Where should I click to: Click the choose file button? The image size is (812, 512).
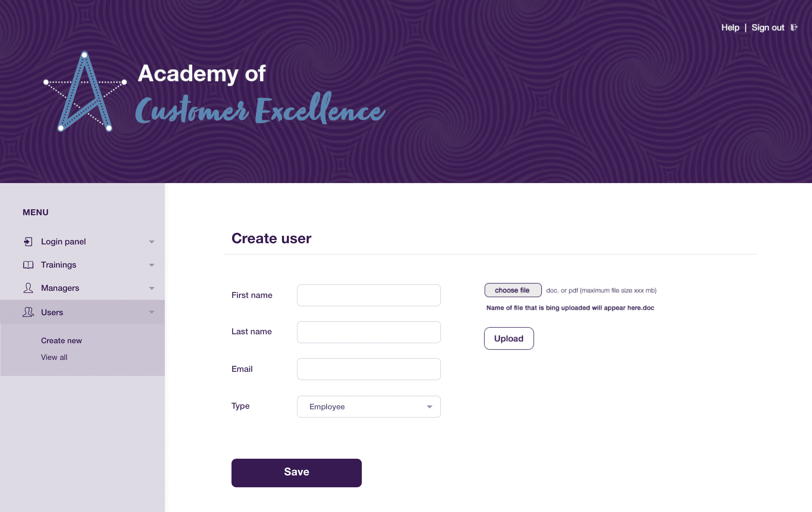point(513,290)
